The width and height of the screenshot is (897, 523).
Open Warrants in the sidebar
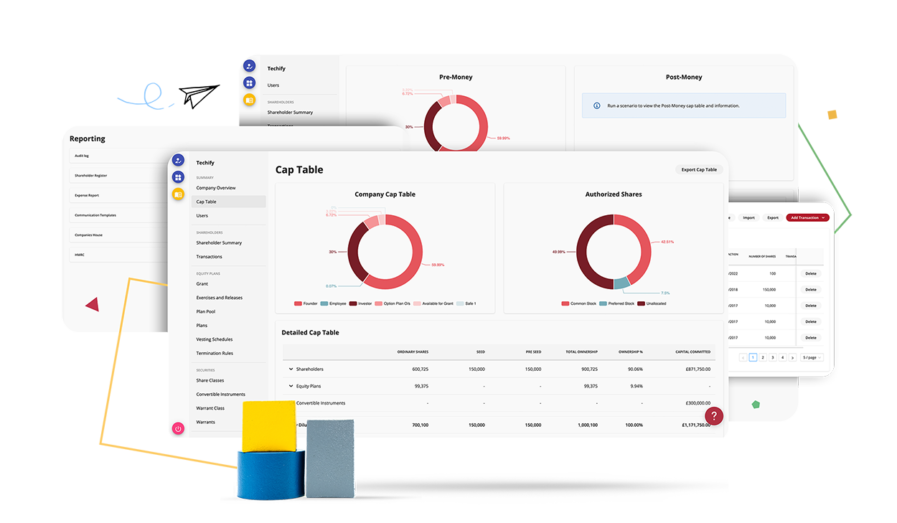point(205,422)
